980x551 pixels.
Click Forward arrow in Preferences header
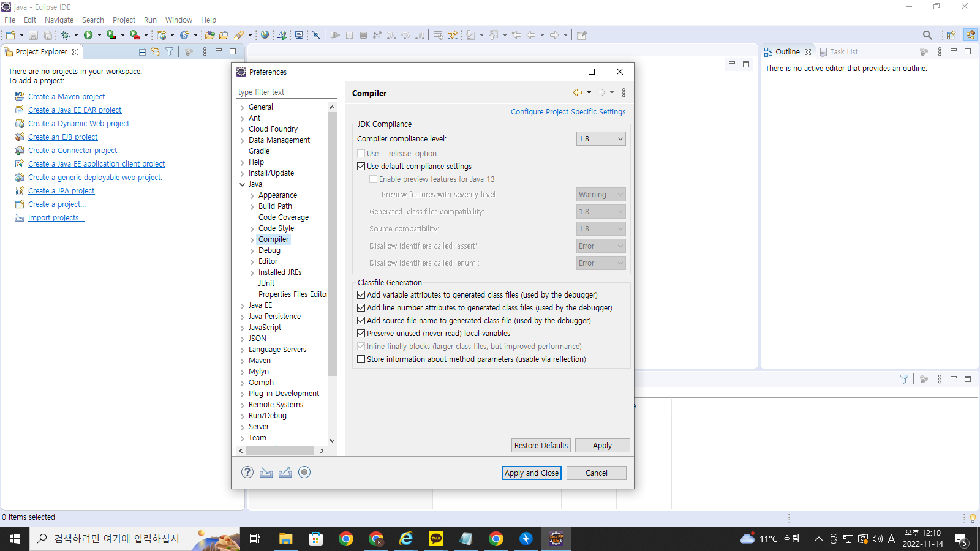tap(601, 92)
